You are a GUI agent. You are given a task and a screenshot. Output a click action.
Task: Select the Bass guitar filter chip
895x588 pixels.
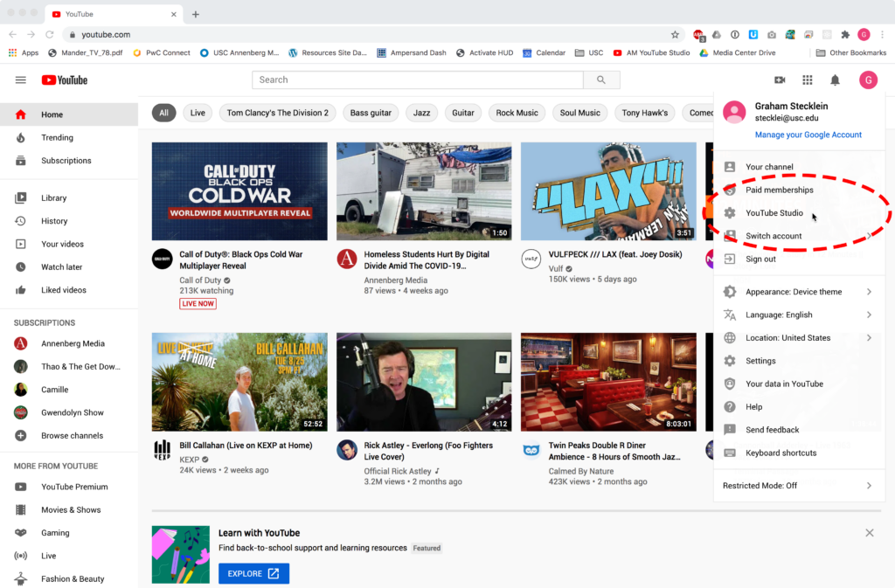click(x=371, y=113)
